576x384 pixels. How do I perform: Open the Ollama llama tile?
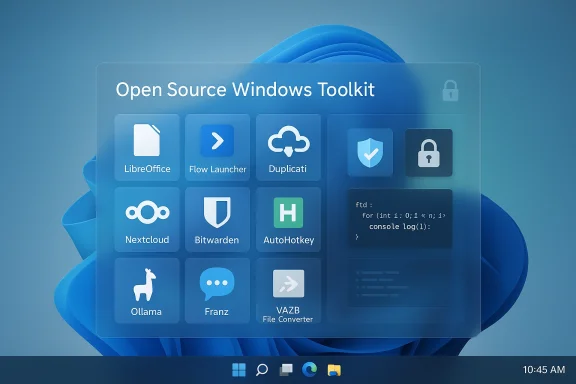click(x=147, y=291)
